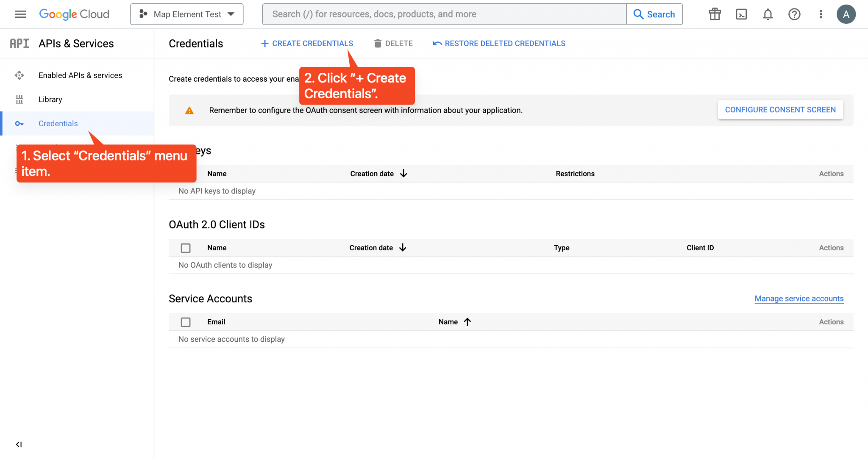Collapse the left sidebar panel
Viewport: 868px width, 459px height.
(x=19, y=444)
